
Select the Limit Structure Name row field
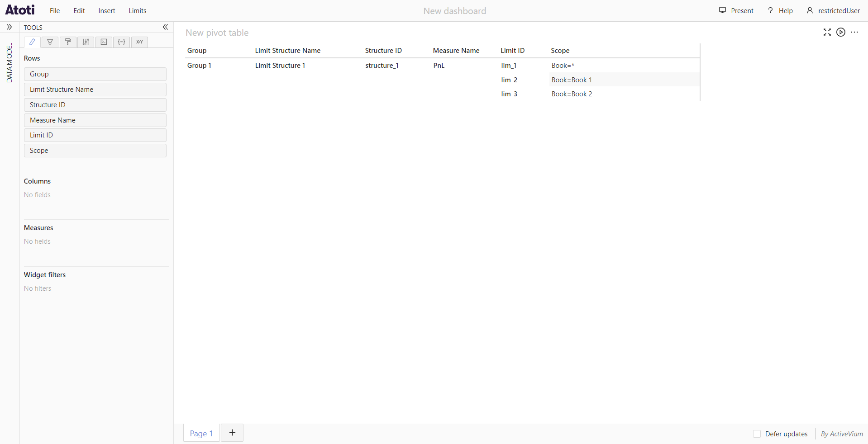click(x=95, y=90)
